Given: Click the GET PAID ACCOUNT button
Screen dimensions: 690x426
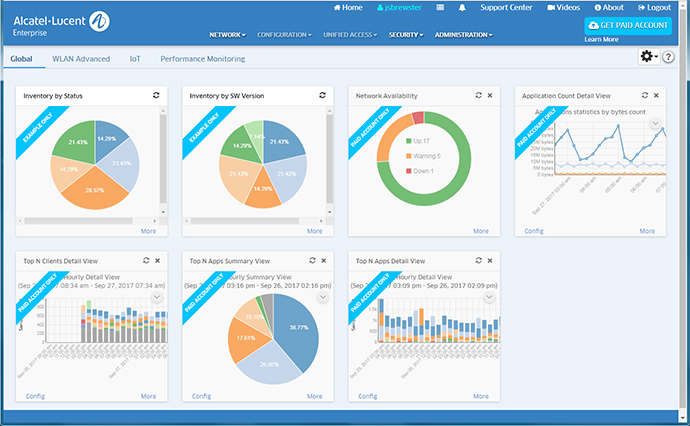Looking at the screenshot, I should pos(627,25).
